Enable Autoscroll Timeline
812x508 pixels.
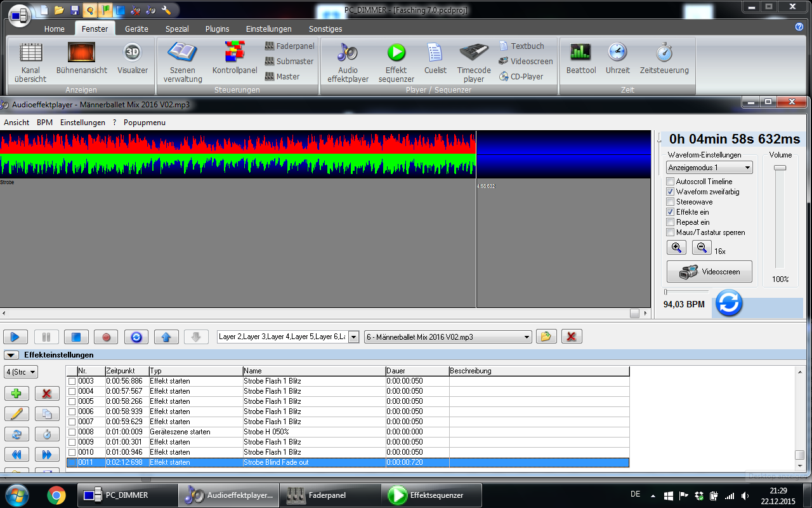(670, 181)
